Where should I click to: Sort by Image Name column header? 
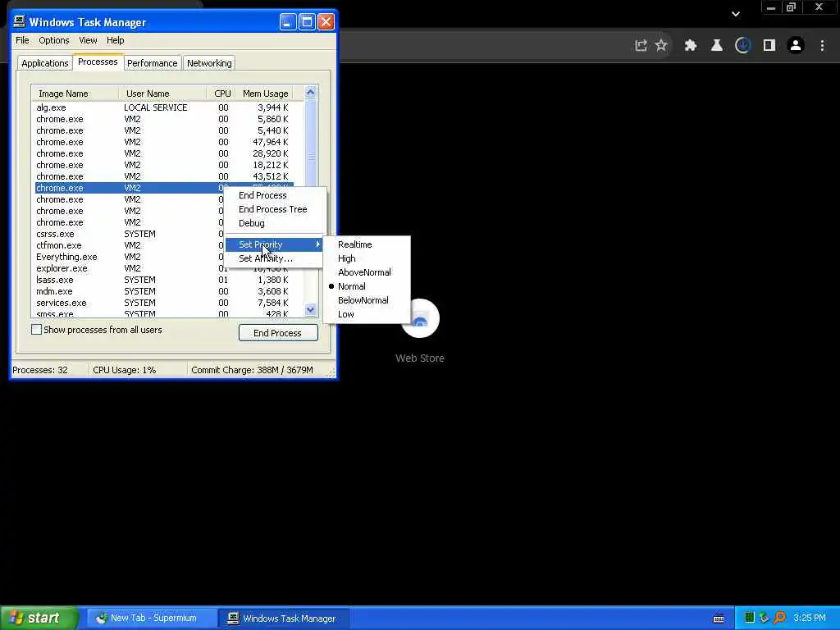pyautogui.click(x=75, y=94)
